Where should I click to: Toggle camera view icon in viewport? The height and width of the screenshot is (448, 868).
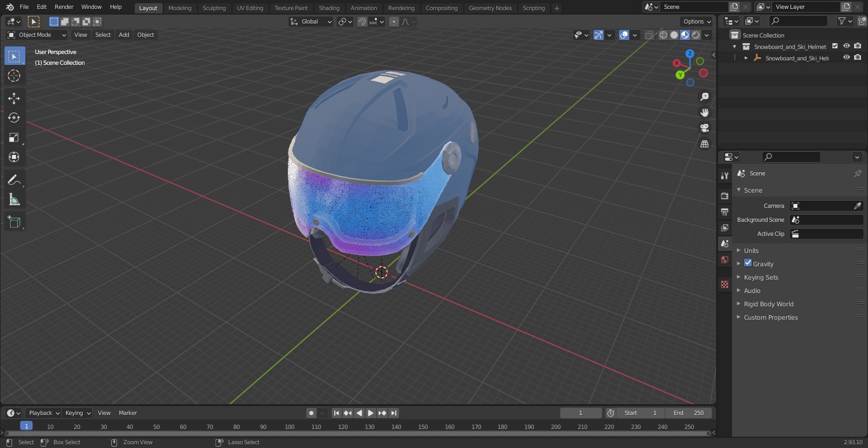(x=704, y=128)
